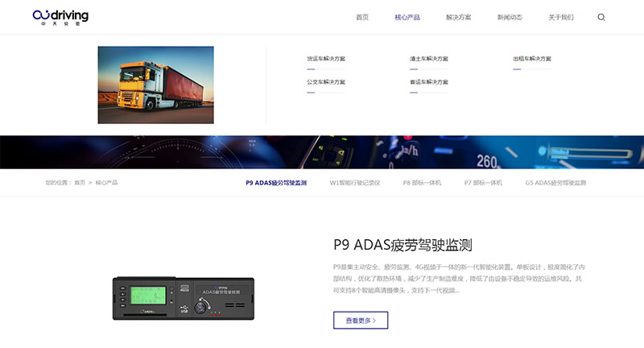
Task: Open 核心产品 navigation menu
Action: (x=407, y=17)
